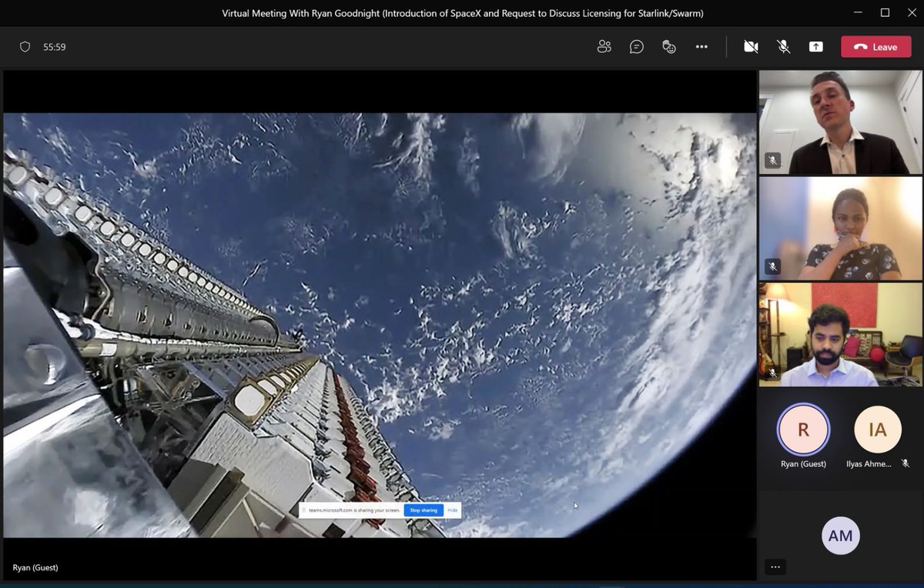Click the R avatar for Ryan (Guest)

coord(803,429)
